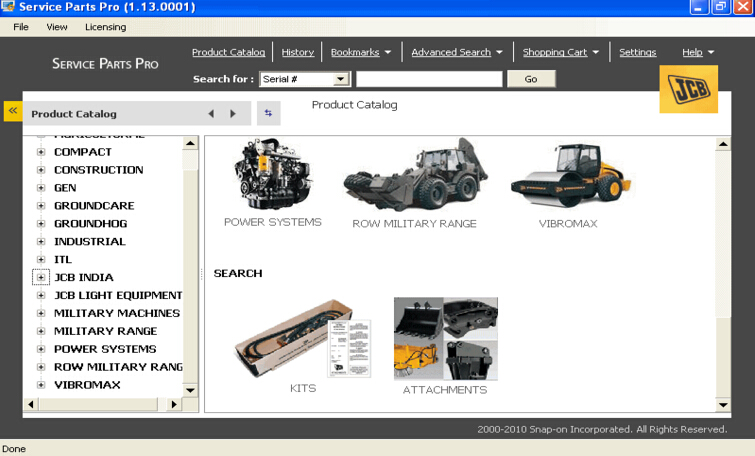
Task: Open the KITS search thumbnail
Action: click(302, 339)
